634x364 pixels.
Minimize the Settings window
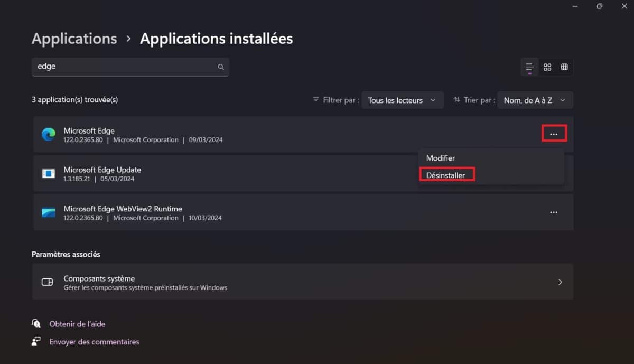575,6
